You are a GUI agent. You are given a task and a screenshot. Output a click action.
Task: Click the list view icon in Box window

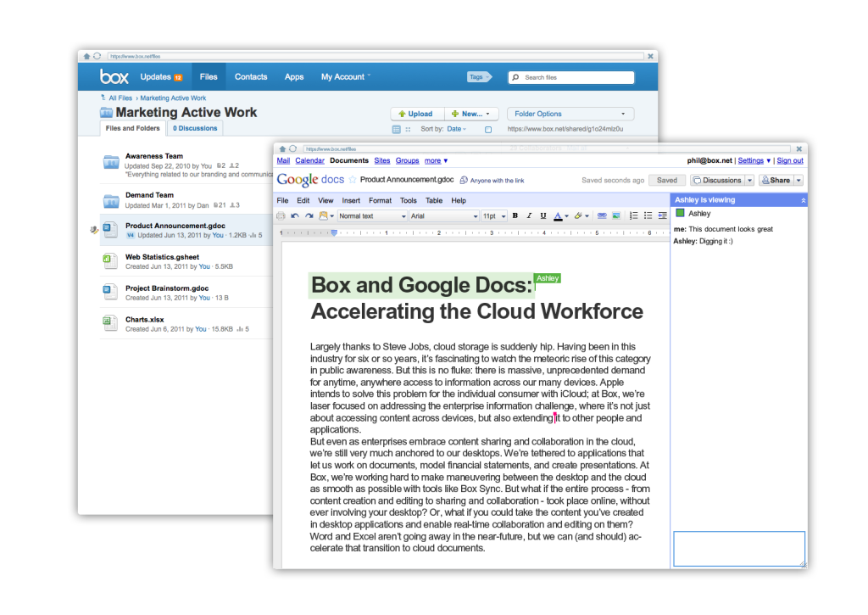coord(397,129)
